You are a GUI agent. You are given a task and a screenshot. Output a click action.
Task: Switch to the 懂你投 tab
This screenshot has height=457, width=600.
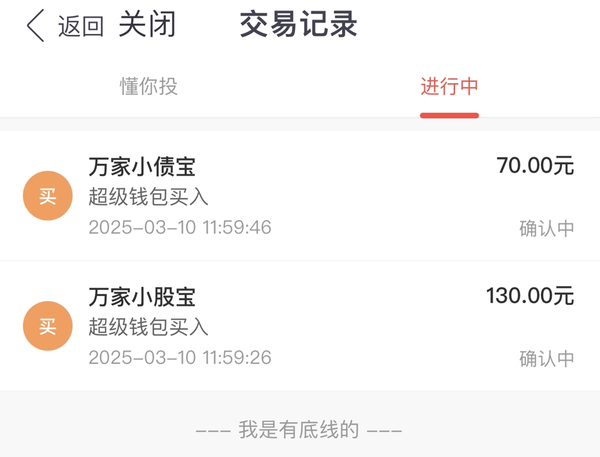[x=149, y=86]
